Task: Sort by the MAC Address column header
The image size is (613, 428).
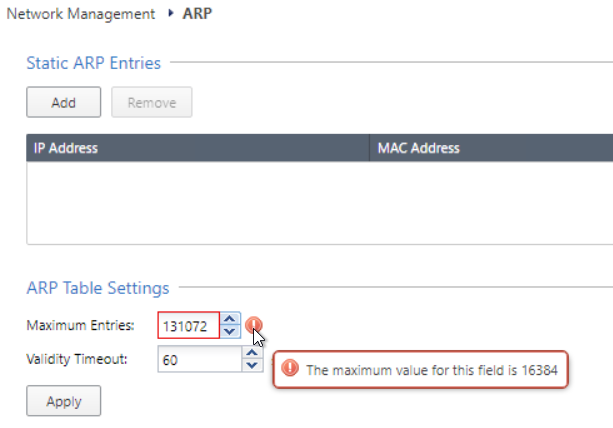Action: [491, 148]
